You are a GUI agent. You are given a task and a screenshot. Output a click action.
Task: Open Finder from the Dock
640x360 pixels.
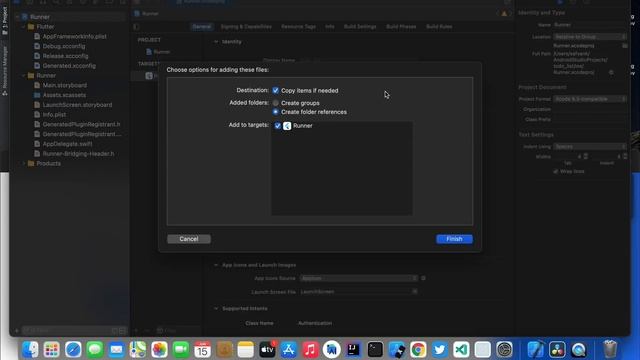30,350
